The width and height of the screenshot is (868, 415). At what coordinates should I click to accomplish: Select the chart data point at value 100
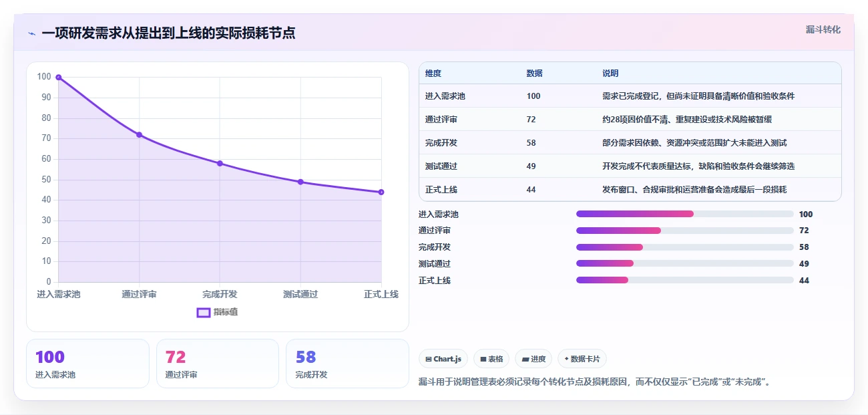[59, 78]
